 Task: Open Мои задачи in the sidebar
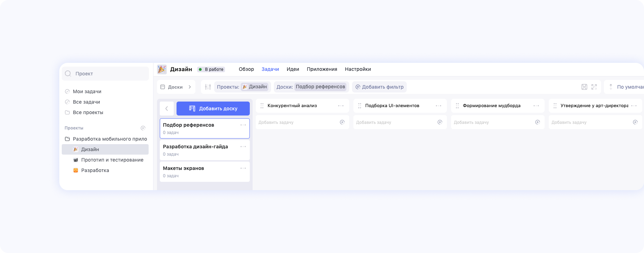(87, 91)
